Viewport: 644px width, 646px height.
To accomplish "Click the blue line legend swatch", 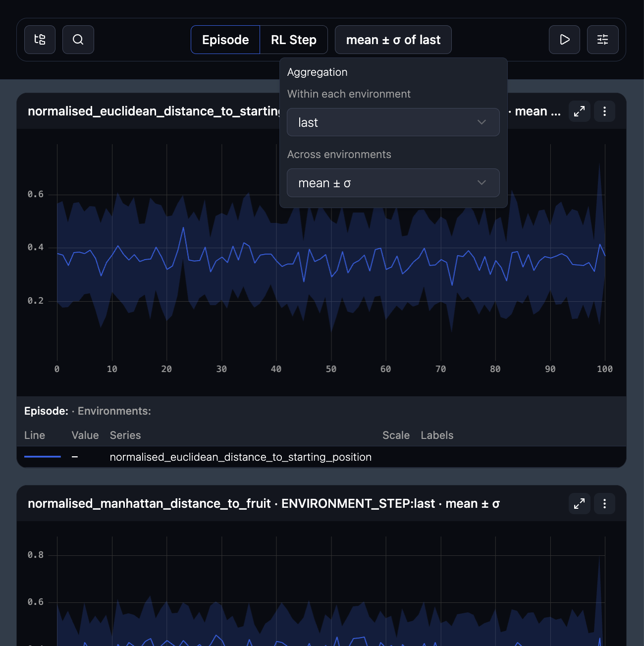I will [43, 457].
